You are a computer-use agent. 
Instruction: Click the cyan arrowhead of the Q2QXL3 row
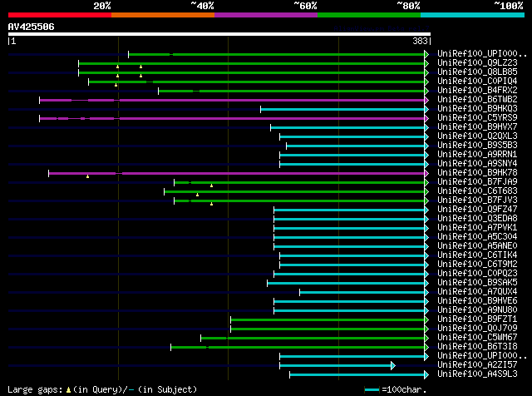(x=426, y=137)
